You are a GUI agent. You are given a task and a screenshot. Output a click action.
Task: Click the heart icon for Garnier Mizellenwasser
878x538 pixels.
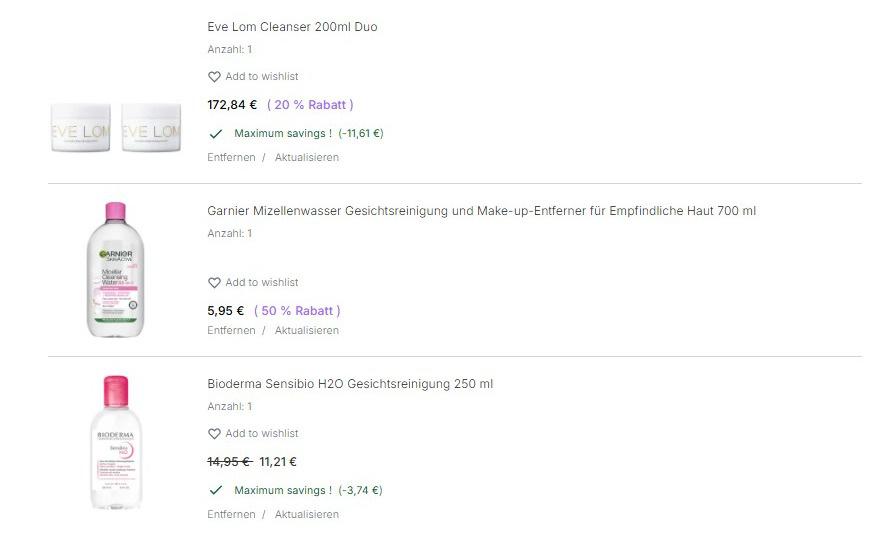[x=214, y=283]
